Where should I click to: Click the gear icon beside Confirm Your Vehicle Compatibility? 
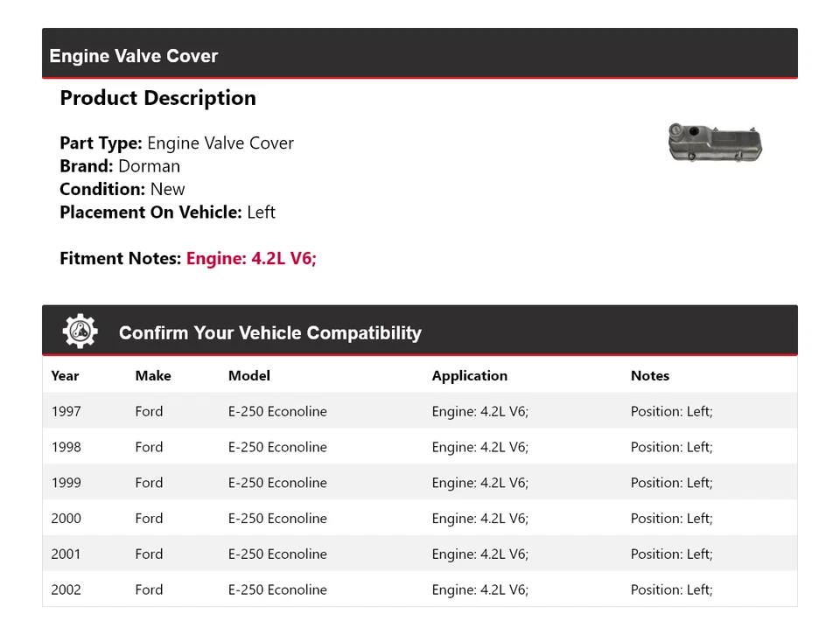click(80, 331)
